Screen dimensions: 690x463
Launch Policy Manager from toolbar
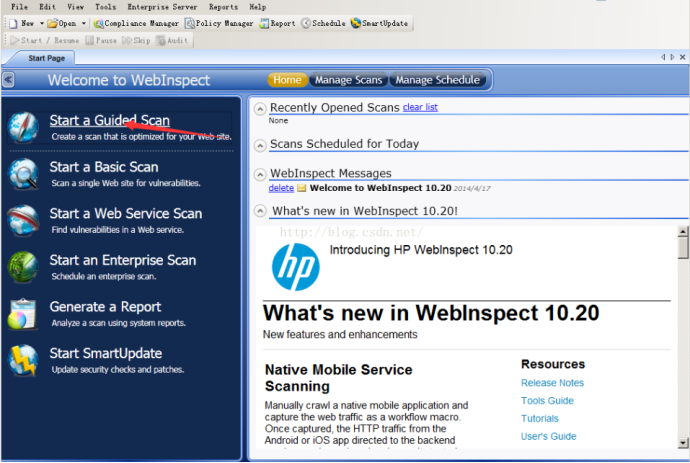pyautogui.click(x=219, y=23)
